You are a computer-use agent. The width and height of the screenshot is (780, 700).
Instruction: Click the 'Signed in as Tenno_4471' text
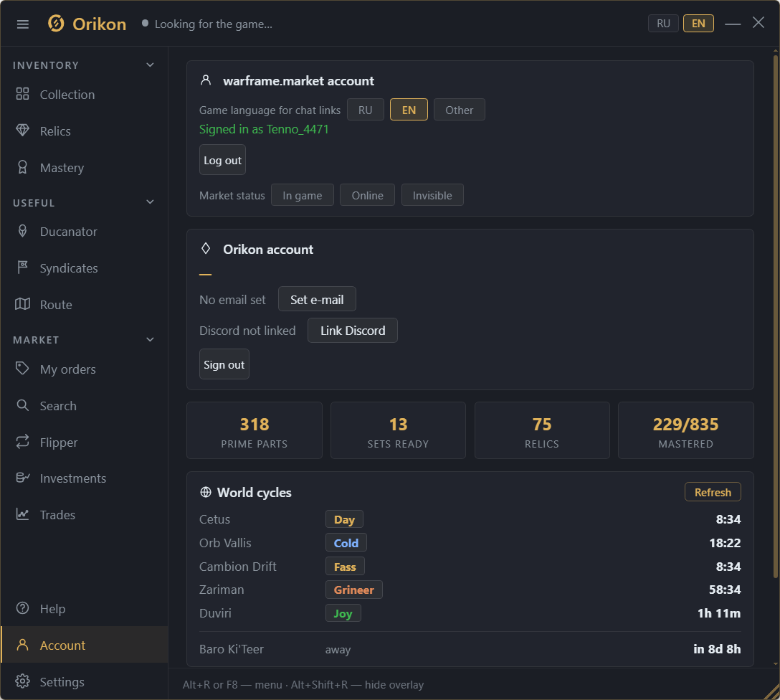tap(264, 129)
